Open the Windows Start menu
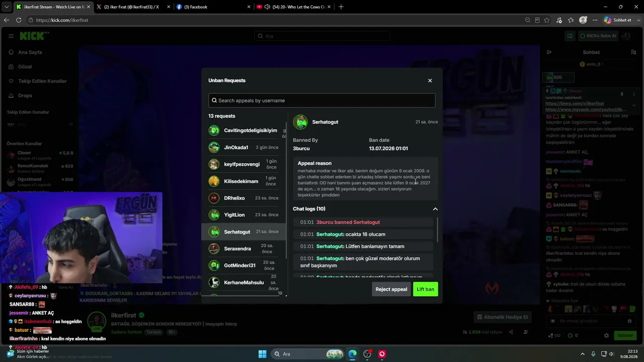Screen dimensions: 644x362 point(262,354)
